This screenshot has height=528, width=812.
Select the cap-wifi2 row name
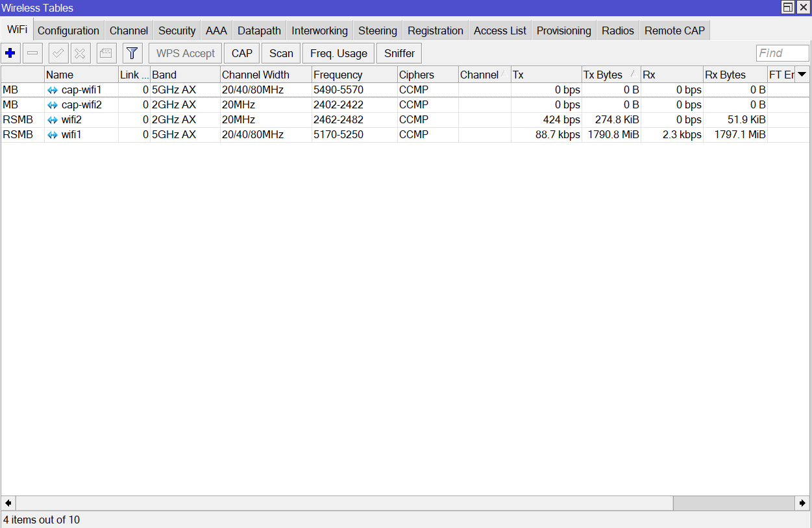[x=82, y=104]
